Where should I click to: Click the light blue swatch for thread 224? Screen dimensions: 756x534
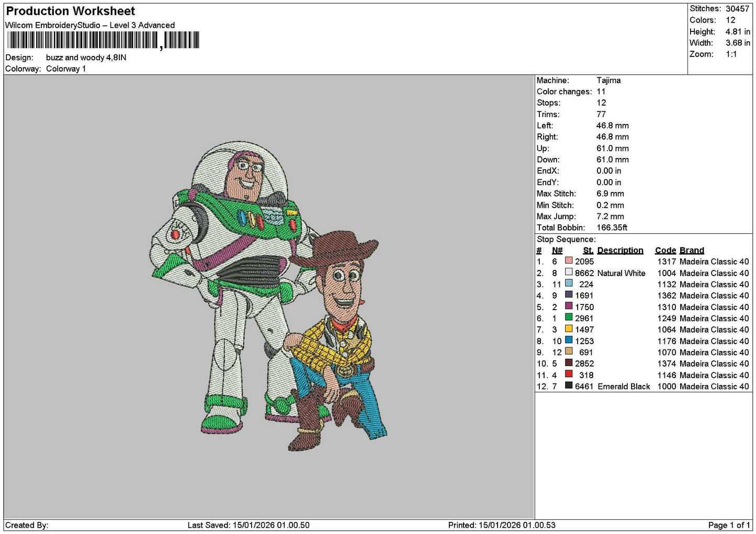coord(569,283)
